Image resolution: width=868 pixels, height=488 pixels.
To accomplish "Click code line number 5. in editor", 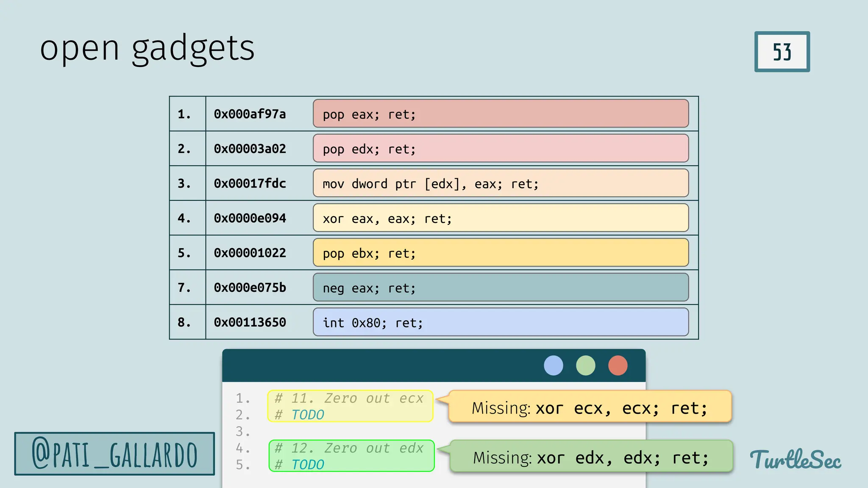I will pos(243,465).
